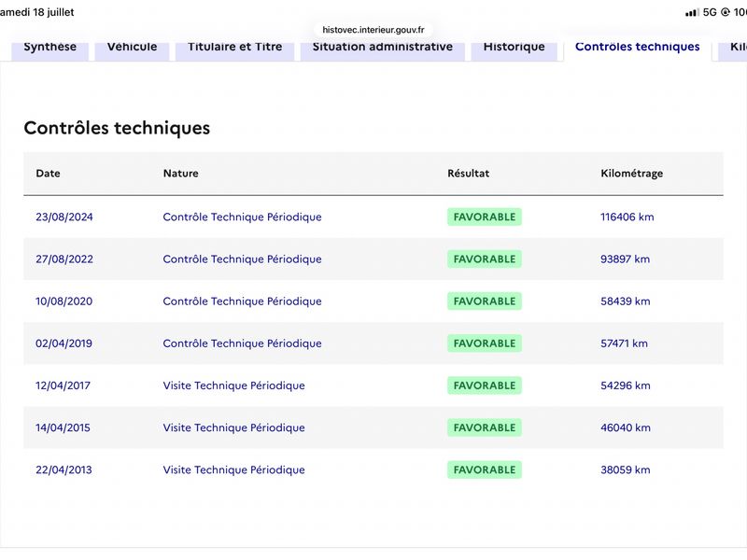Click FAVORABLE badge for 22/04/2013
Viewport: 747px width, 560px height.
tap(485, 470)
